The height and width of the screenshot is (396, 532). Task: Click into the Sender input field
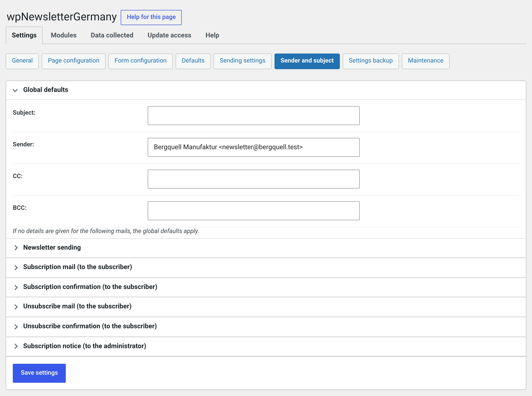[x=253, y=147]
